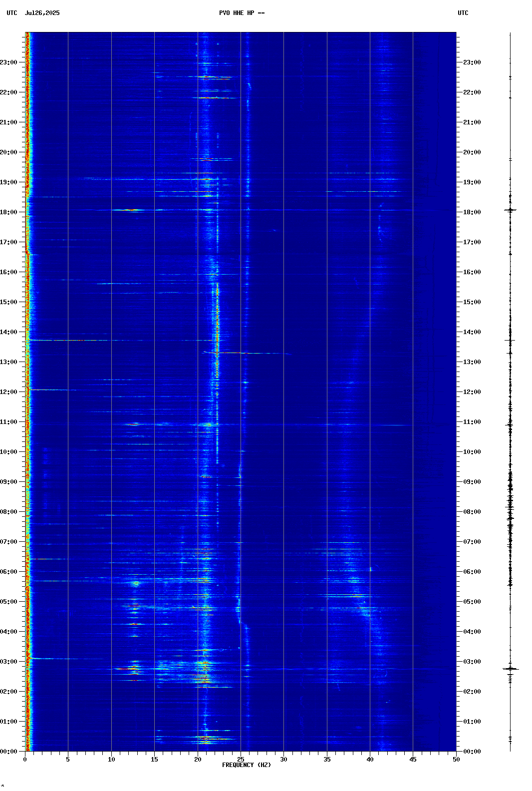Click "23:00" on the right time axis

tap(472, 62)
